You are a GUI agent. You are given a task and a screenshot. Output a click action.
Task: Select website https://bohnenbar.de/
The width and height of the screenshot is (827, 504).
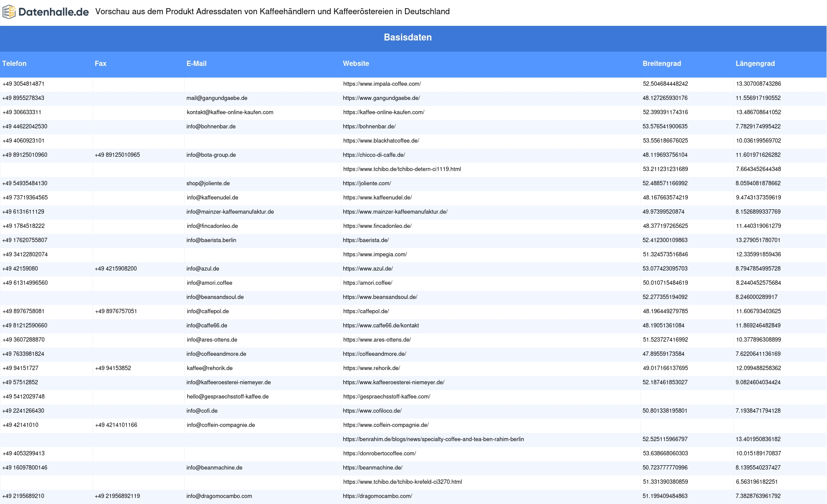click(369, 127)
